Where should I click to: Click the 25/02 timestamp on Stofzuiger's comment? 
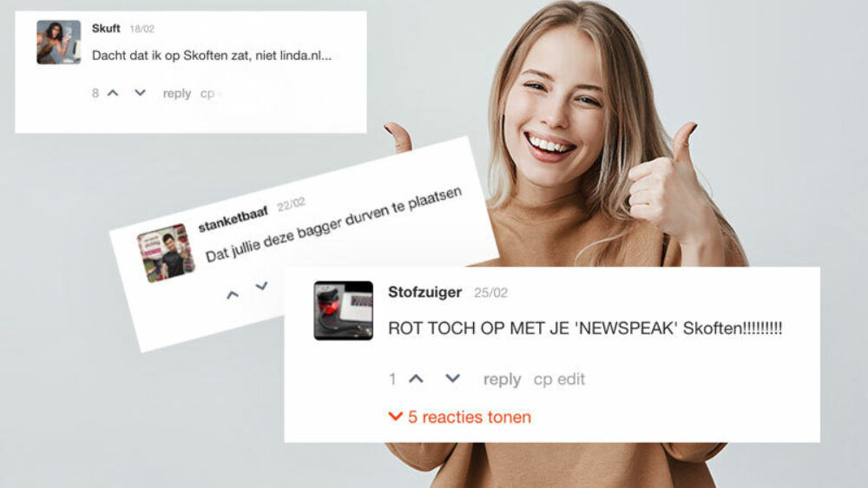(x=490, y=293)
